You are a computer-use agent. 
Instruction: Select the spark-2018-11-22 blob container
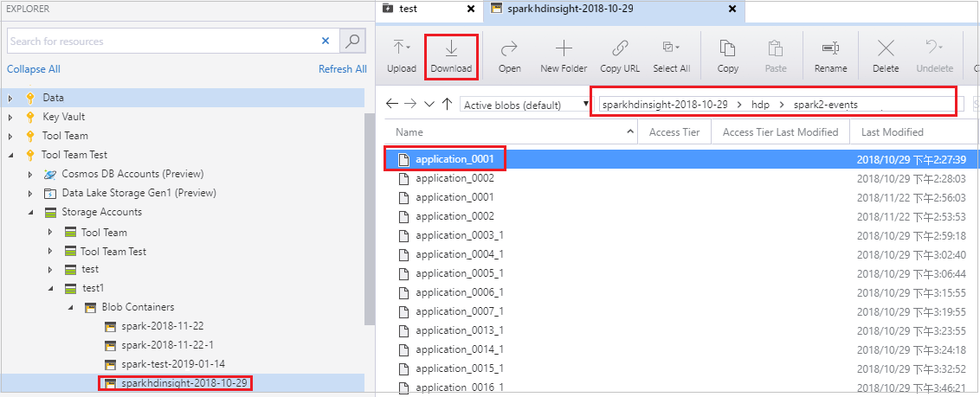[x=163, y=326]
